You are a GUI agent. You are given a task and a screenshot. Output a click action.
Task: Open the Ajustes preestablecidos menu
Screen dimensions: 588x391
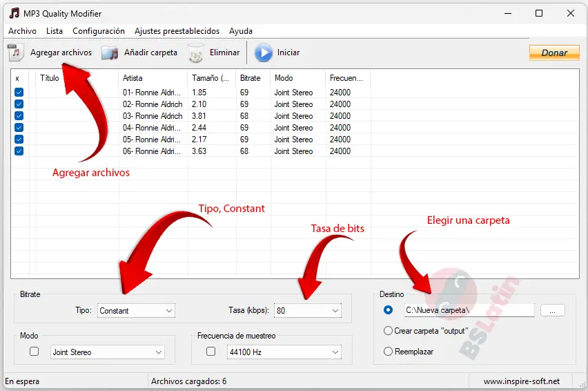(x=177, y=31)
